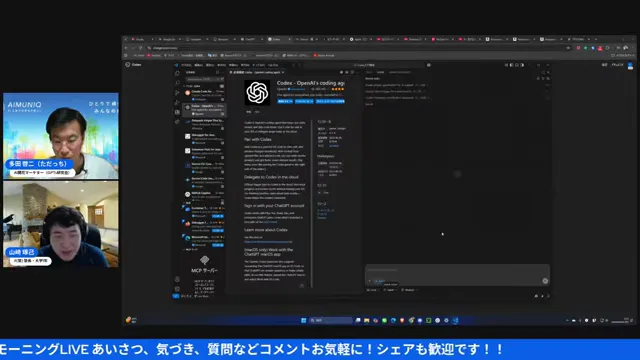The image size is (640, 360).
Task: Open the Codex icon in activity bar
Action: coord(177,122)
